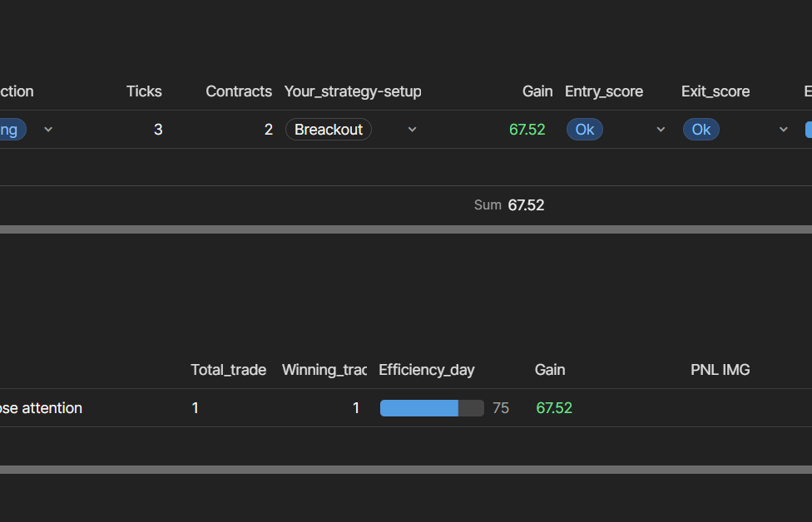This screenshot has width=812, height=522.
Task: Click the upper table's horizontal scrollbar
Action: tap(406, 229)
